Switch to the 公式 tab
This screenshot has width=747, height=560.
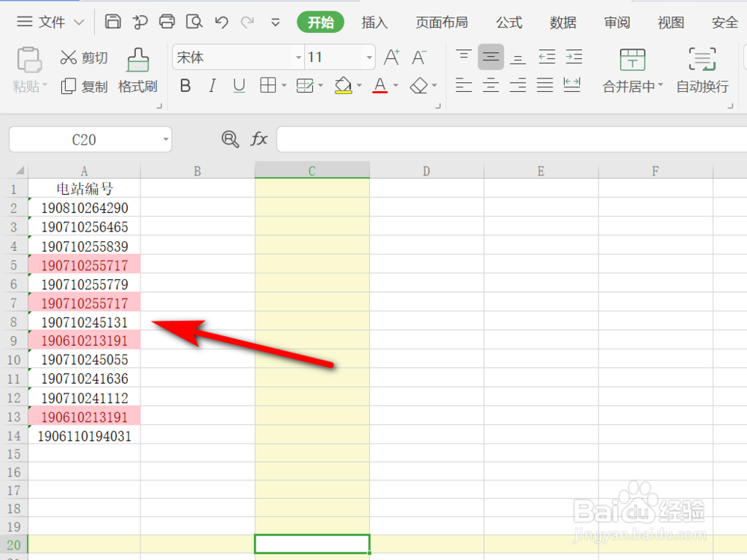click(509, 22)
